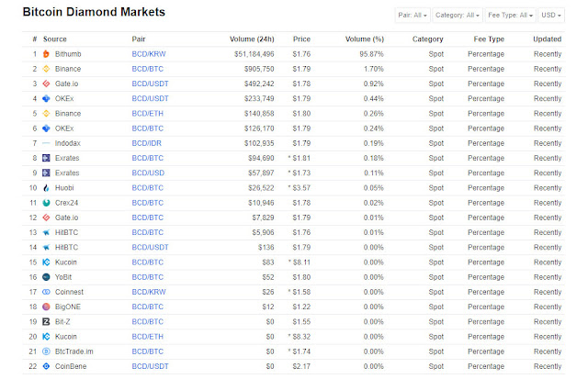
Task: Click the Kucoin icon in row 15
Action: [46, 262]
